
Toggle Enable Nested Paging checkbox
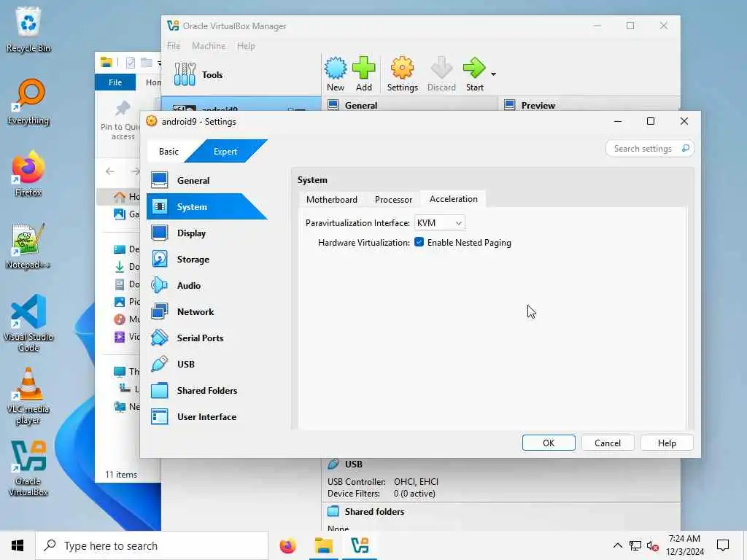click(x=419, y=242)
